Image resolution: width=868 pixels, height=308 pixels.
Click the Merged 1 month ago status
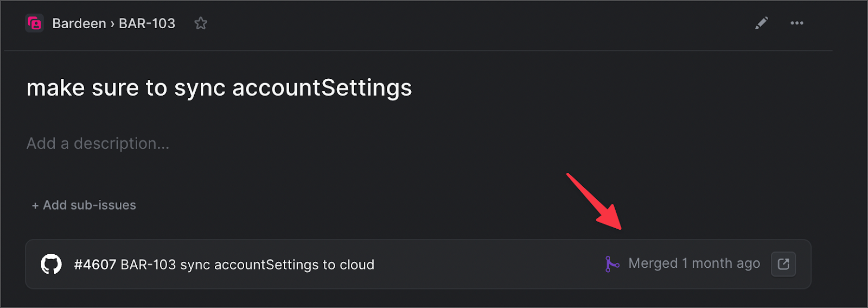point(694,263)
